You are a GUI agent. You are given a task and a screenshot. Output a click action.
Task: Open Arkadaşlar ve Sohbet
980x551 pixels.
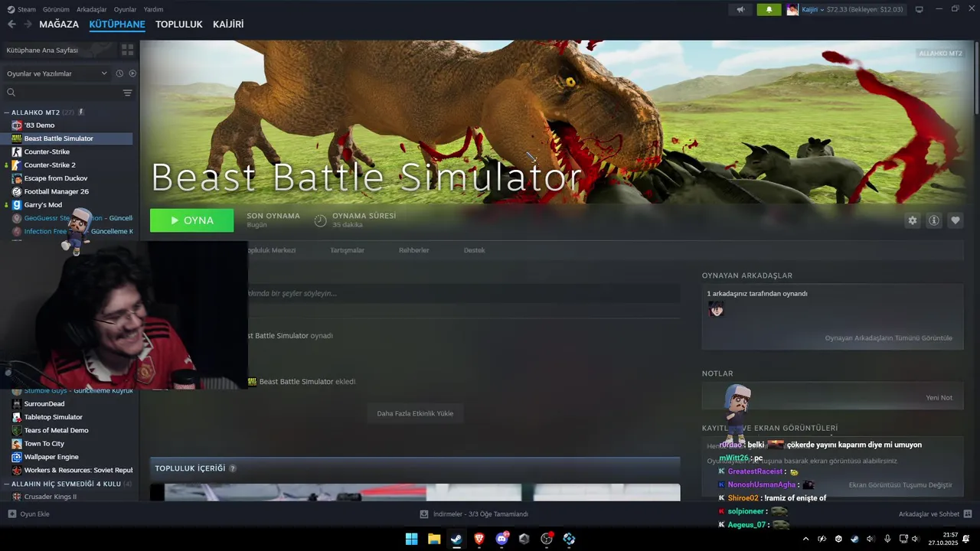click(x=935, y=514)
